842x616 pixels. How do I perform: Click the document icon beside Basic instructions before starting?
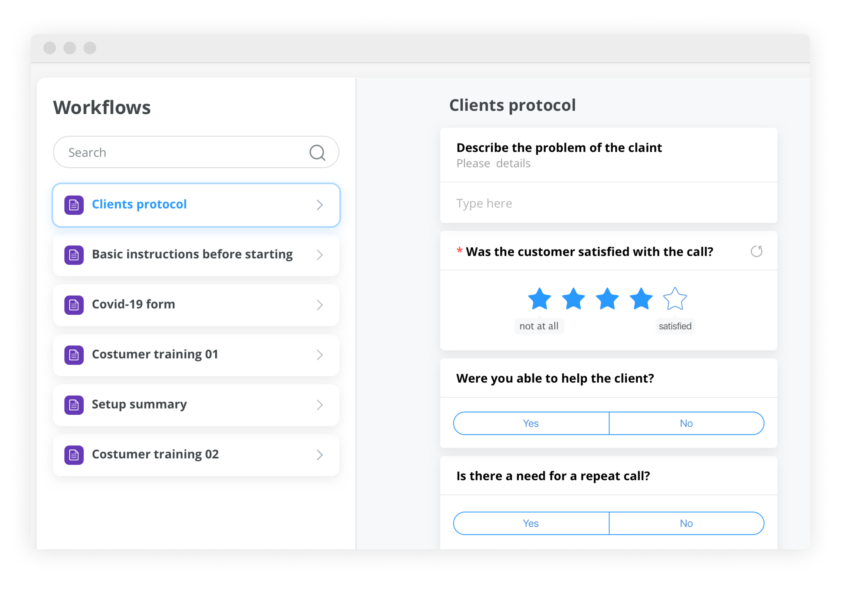coord(74,255)
